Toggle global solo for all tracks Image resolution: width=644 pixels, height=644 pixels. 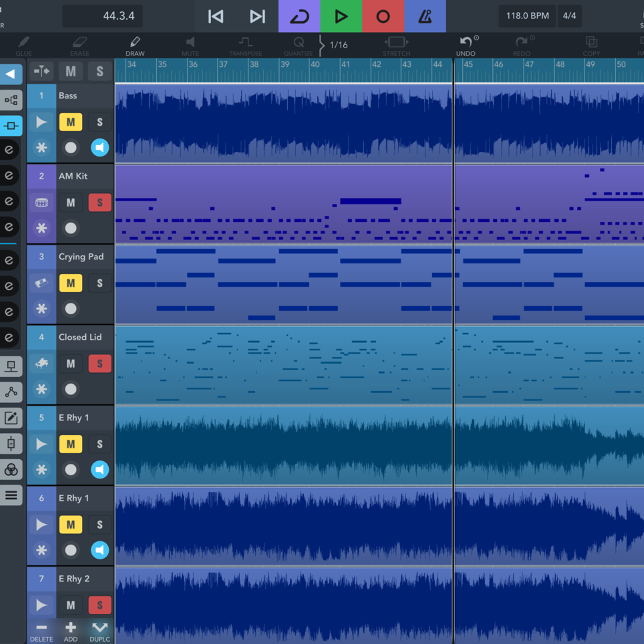[x=100, y=72]
